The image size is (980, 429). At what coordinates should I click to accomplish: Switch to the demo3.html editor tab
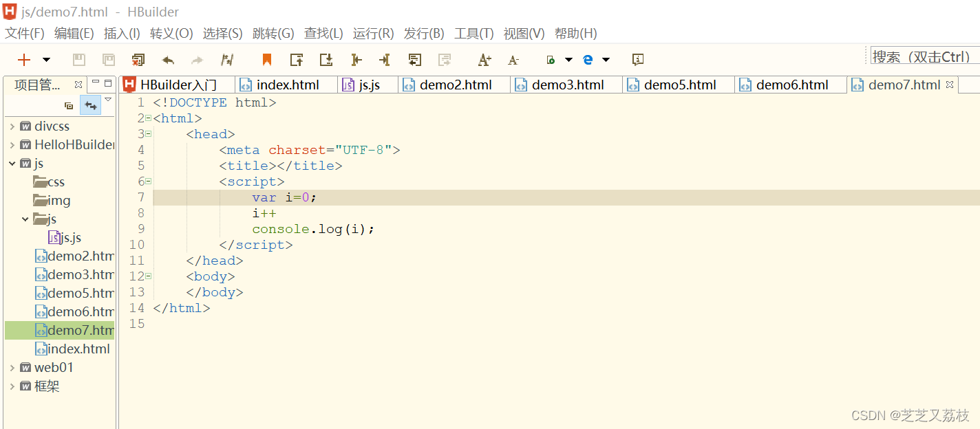tap(567, 85)
